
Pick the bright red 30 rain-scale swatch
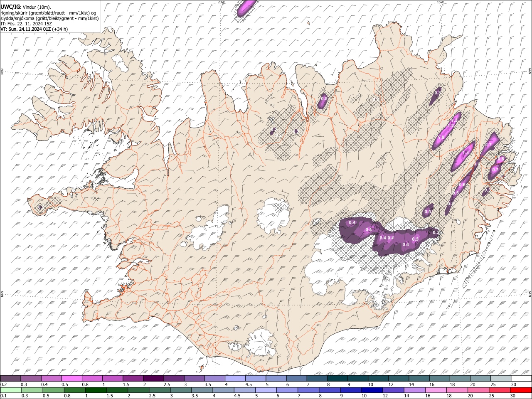[x=521, y=390]
